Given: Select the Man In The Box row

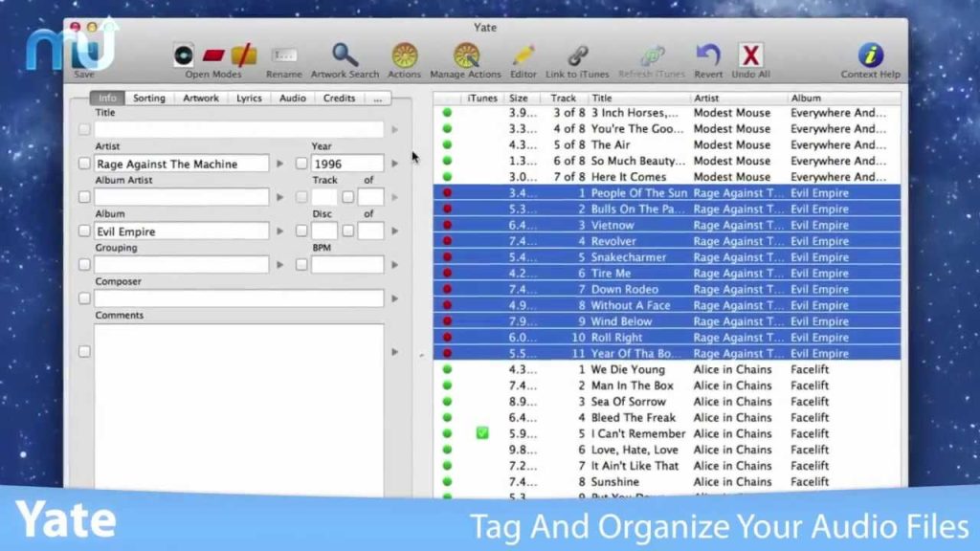Looking at the screenshot, I should click(x=667, y=386).
